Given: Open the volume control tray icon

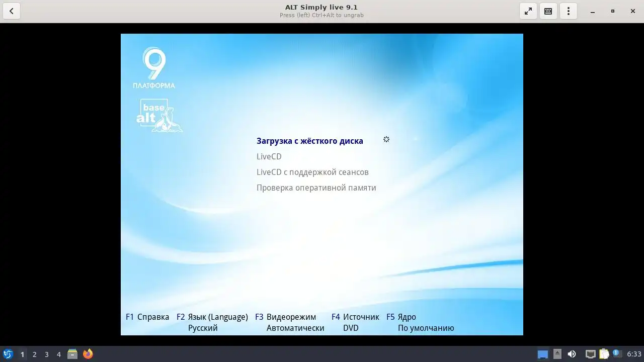Looking at the screenshot, I should pos(572,354).
